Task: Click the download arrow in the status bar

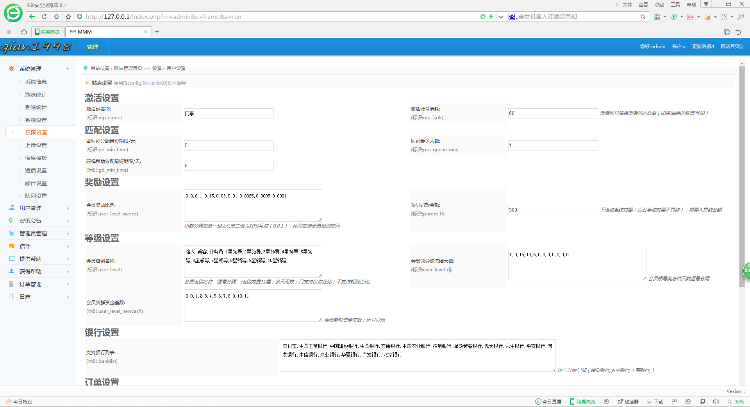Action: point(650,402)
